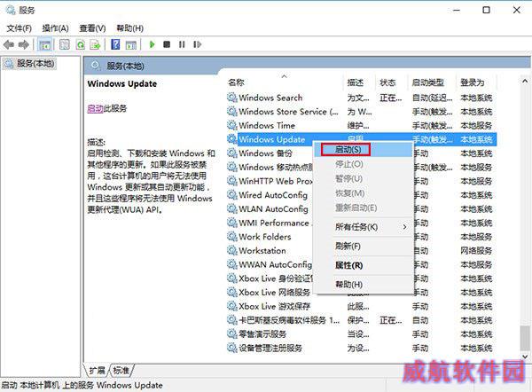Click the Refresh toolbar icon

(81, 44)
